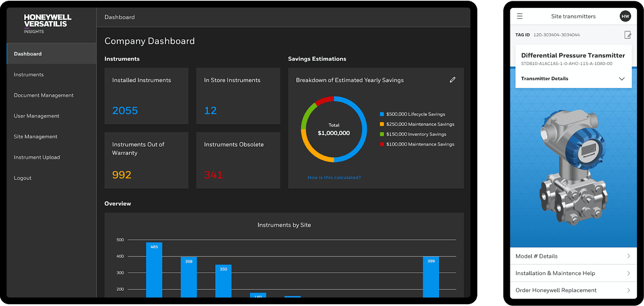Click the green Inventory Savings legend swatch
Image resolution: width=644 pixels, height=306 pixels.
(382, 134)
